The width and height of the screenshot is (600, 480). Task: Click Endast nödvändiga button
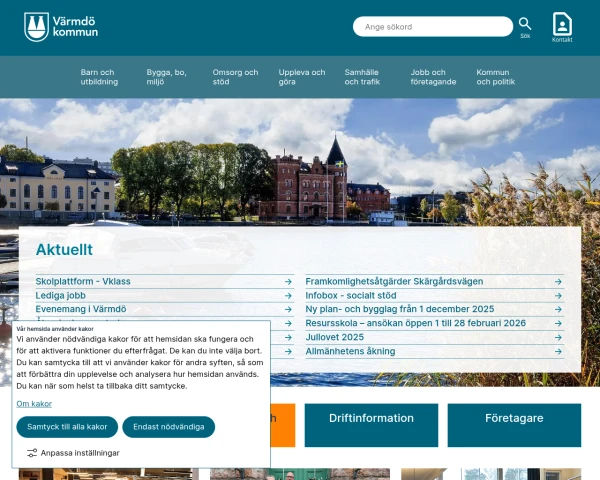click(x=169, y=427)
